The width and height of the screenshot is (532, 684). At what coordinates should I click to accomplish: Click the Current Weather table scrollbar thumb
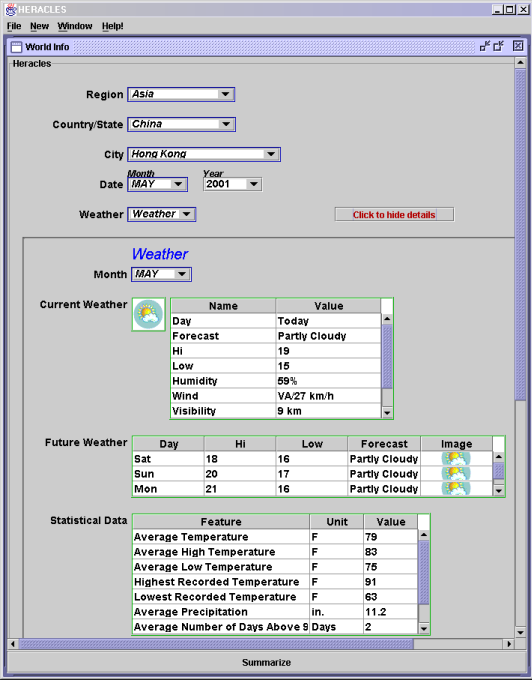pos(387,356)
